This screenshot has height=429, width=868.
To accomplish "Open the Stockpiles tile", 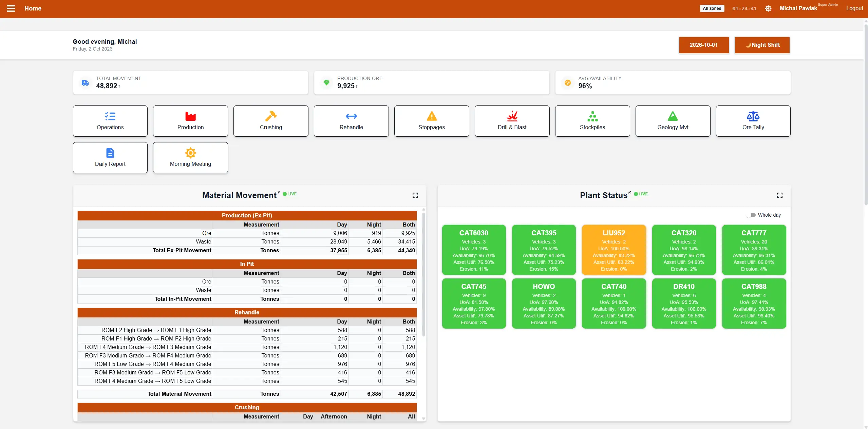I will (x=592, y=121).
